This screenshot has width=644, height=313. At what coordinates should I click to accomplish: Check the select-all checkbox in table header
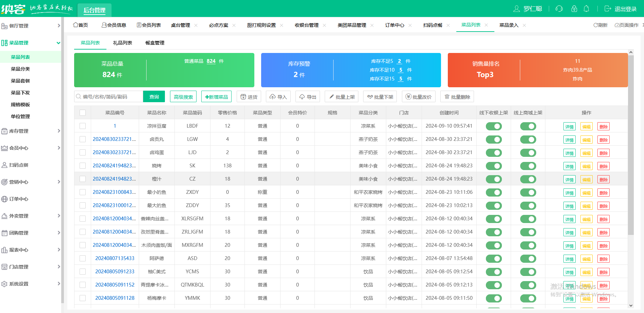82,112
